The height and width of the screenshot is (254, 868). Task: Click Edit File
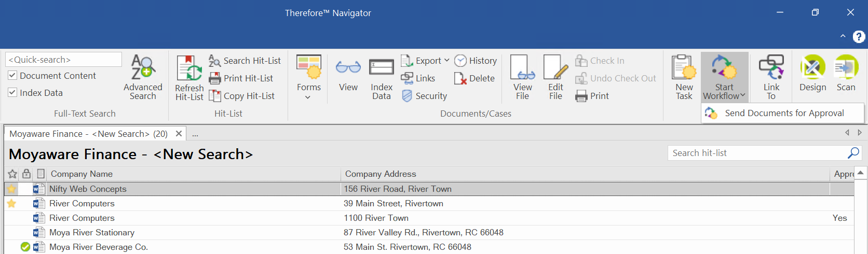[555, 77]
